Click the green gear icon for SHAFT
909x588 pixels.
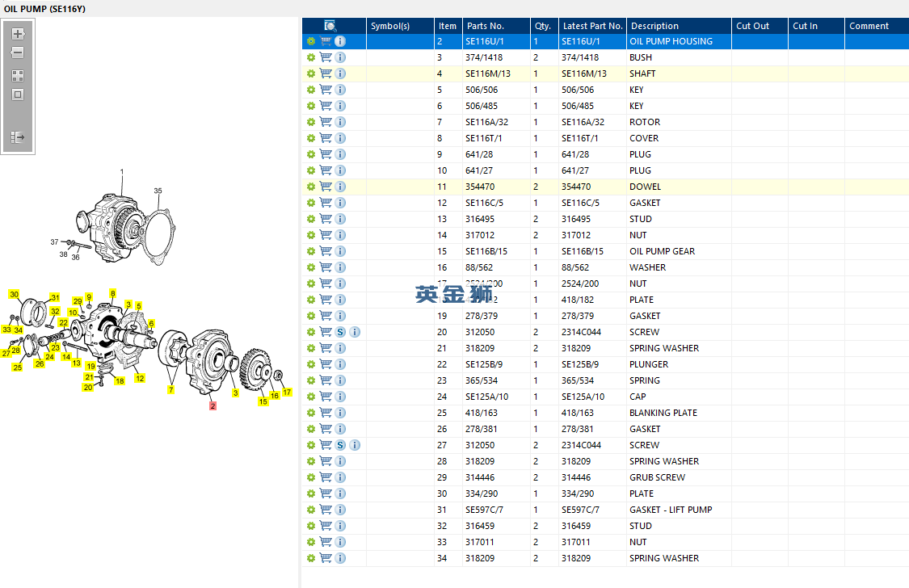point(311,73)
